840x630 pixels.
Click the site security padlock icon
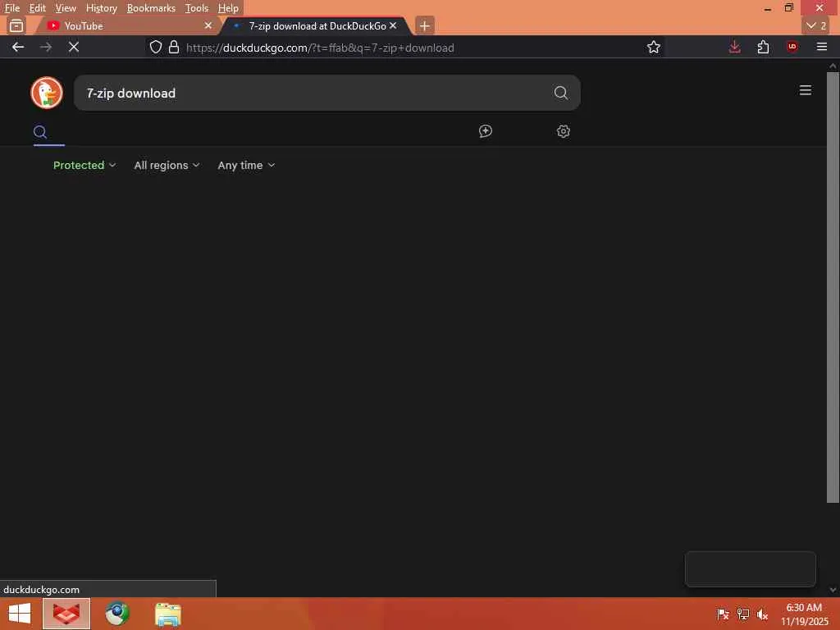[174, 47]
